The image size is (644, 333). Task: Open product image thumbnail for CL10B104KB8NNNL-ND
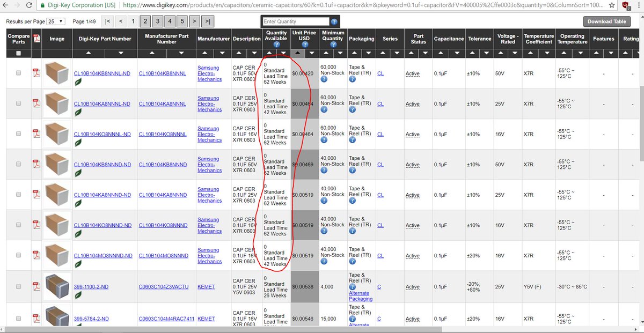pyautogui.click(x=57, y=73)
